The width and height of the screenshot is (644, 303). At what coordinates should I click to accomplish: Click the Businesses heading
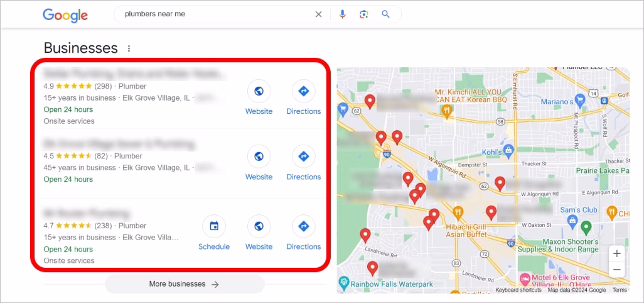81,48
